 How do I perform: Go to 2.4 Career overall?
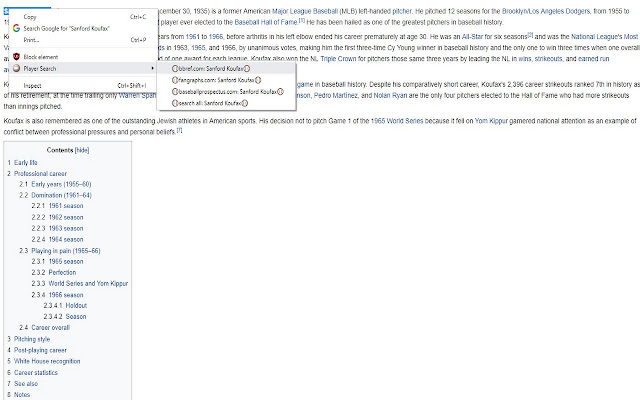[44, 328]
